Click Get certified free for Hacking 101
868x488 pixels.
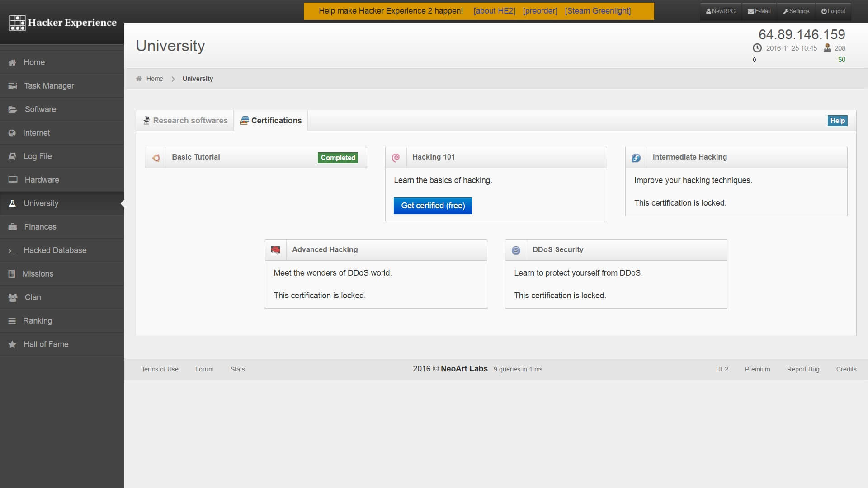pos(433,206)
